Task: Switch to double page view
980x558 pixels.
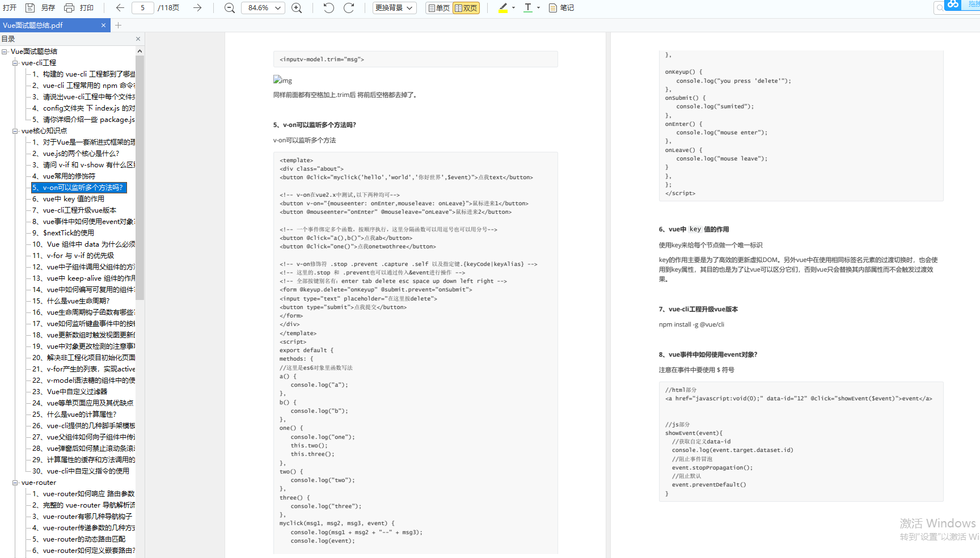Action: [x=466, y=8]
